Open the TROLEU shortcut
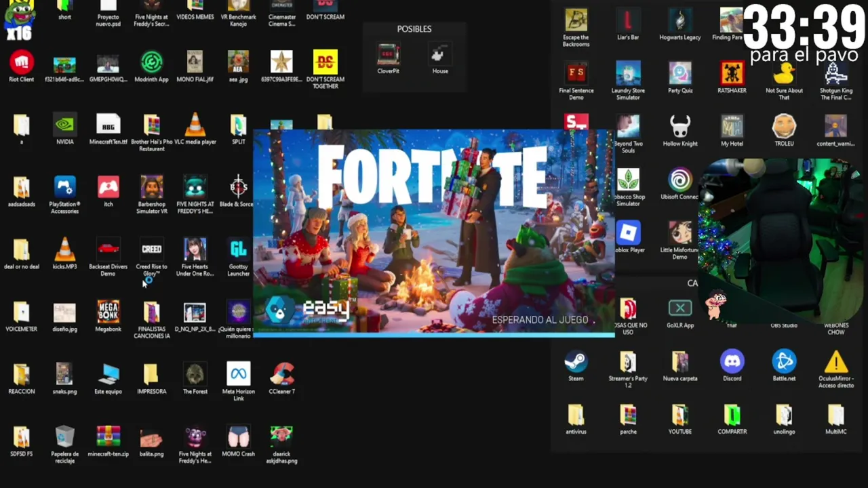The height and width of the screenshot is (488, 868). point(784,128)
